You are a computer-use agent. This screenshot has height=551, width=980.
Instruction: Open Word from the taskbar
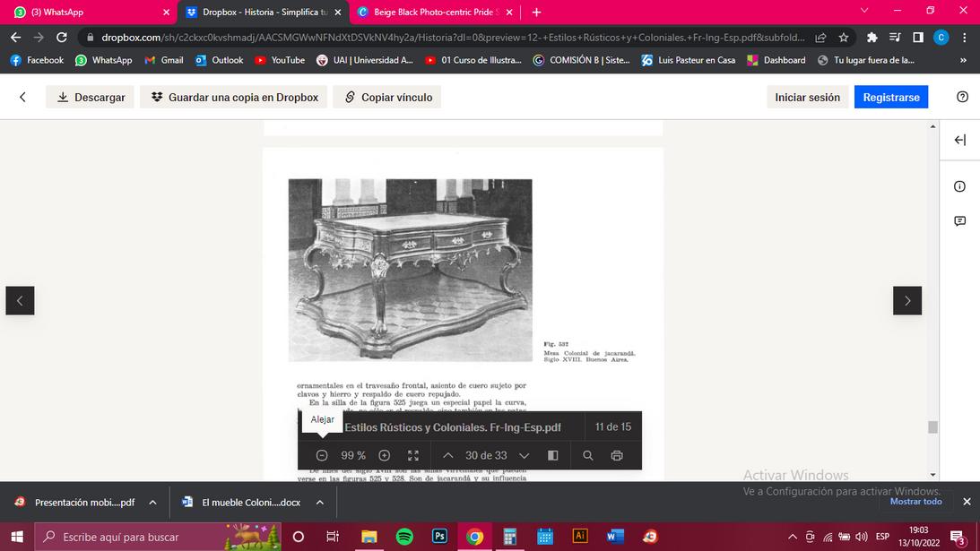(615, 537)
